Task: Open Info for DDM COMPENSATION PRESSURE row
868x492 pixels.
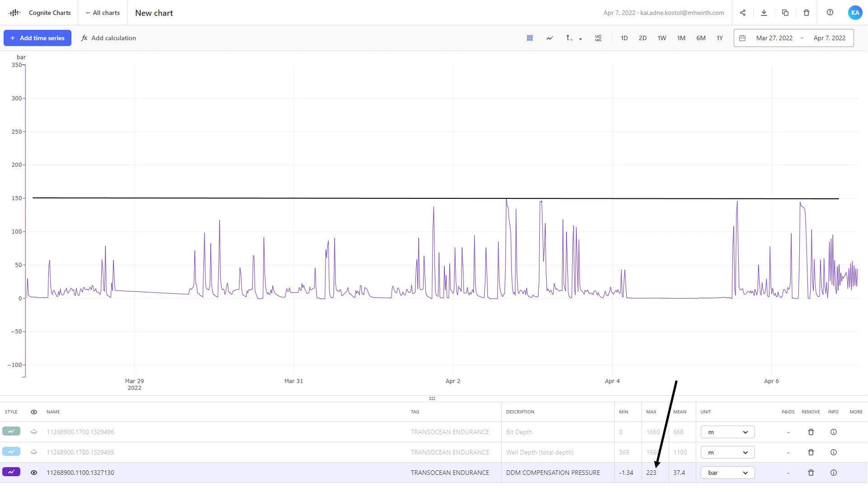Action: 834,473
